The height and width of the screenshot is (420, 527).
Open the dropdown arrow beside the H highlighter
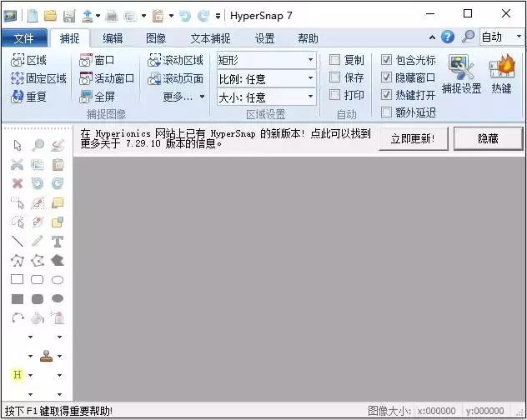click(x=30, y=375)
